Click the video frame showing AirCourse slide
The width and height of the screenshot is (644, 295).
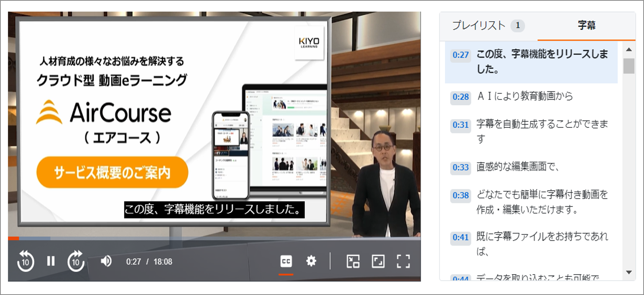click(214, 124)
